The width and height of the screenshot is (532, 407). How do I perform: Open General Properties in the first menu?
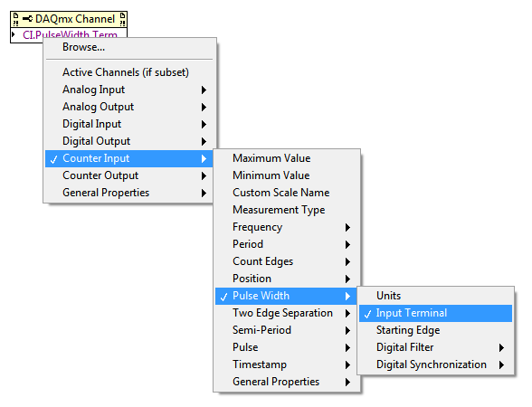coord(129,193)
